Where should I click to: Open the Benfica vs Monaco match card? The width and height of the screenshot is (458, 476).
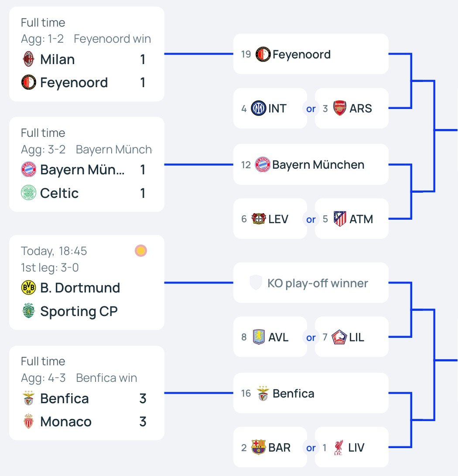tap(86, 393)
